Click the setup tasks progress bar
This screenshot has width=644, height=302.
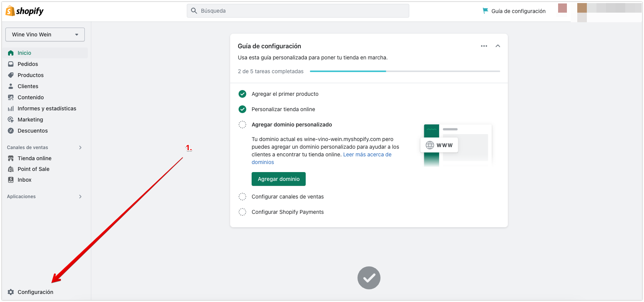tap(405, 71)
